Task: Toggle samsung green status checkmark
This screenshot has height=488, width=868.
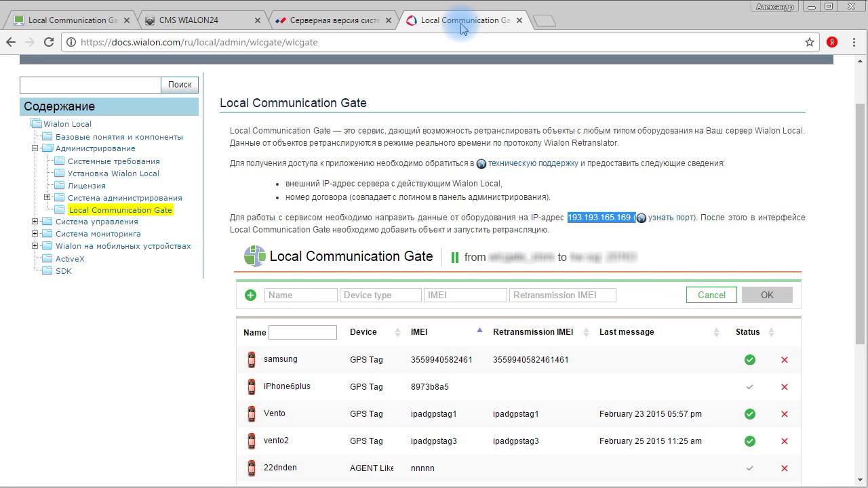Action: click(750, 360)
